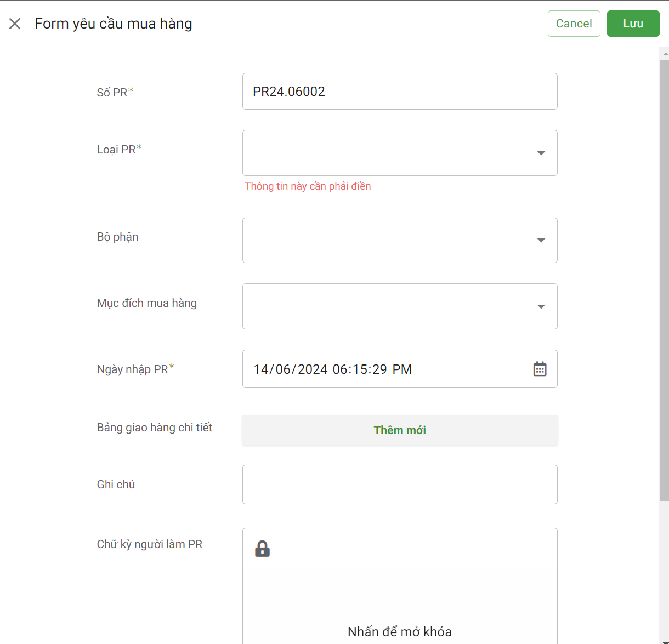669x644 pixels.
Task: Click the 'Chữ ký người làm PR' label
Action: point(150,544)
